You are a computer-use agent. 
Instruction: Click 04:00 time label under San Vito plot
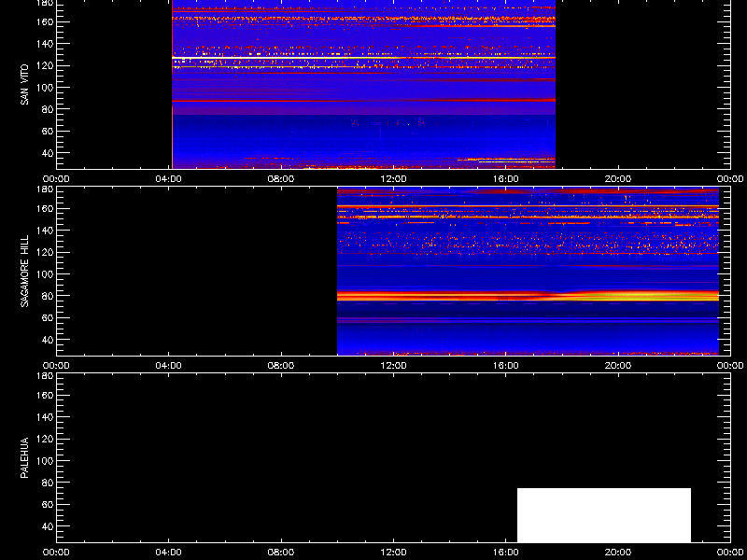coord(169,179)
